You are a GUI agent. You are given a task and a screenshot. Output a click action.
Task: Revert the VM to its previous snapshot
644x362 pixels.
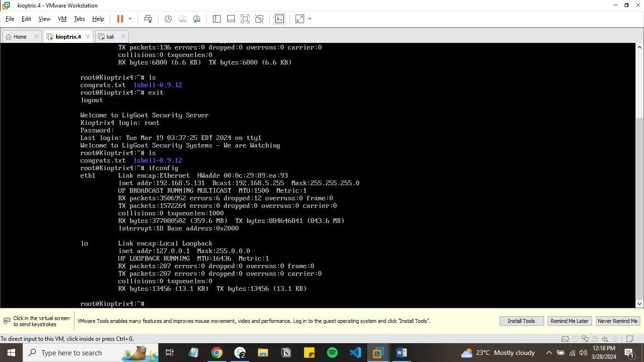(x=182, y=19)
